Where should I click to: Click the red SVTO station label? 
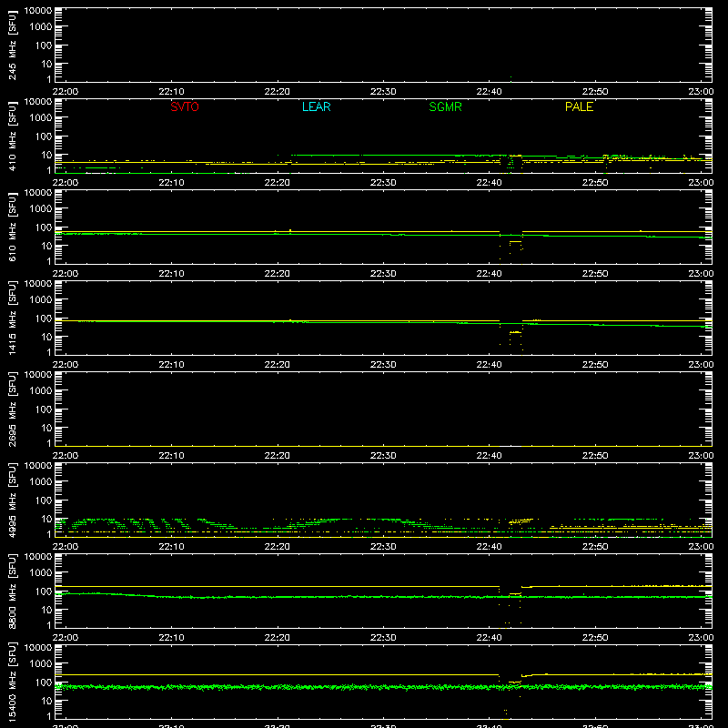(185, 106)
